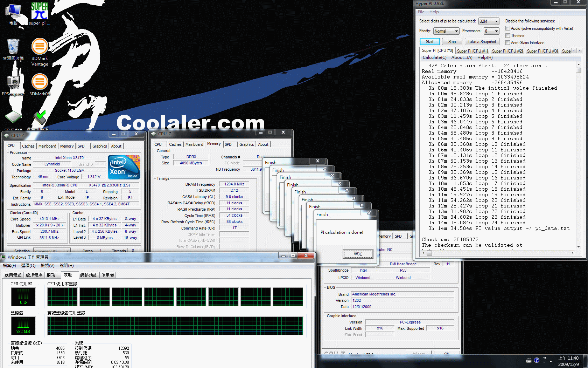Launch EPSnap.exe from the desktop
Image resolution: width=588 pixels, height=368 pixels.
coord(13,85)
